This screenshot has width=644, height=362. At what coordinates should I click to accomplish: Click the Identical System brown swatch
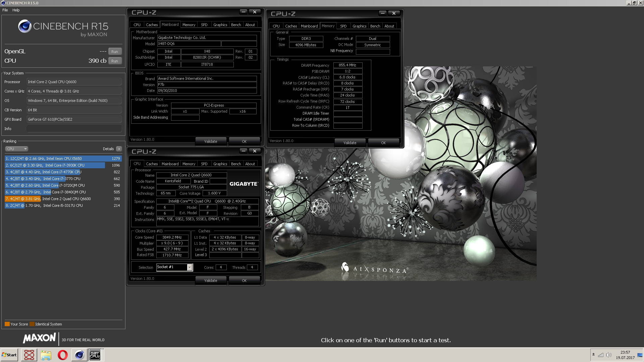click(32, 324)
